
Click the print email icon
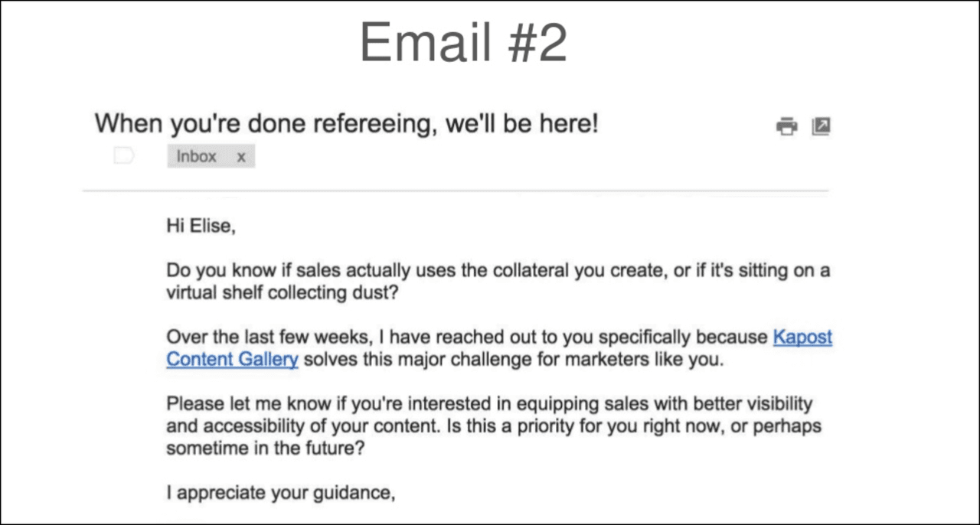[x=786, y=126]
